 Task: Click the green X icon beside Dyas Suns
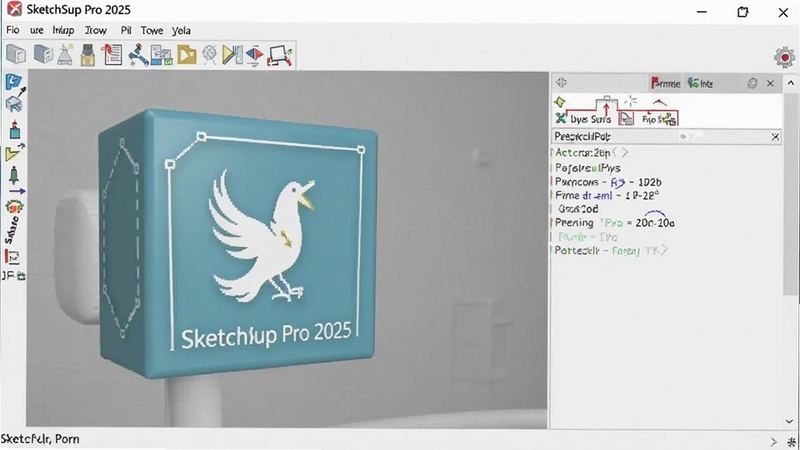point(561,118)
